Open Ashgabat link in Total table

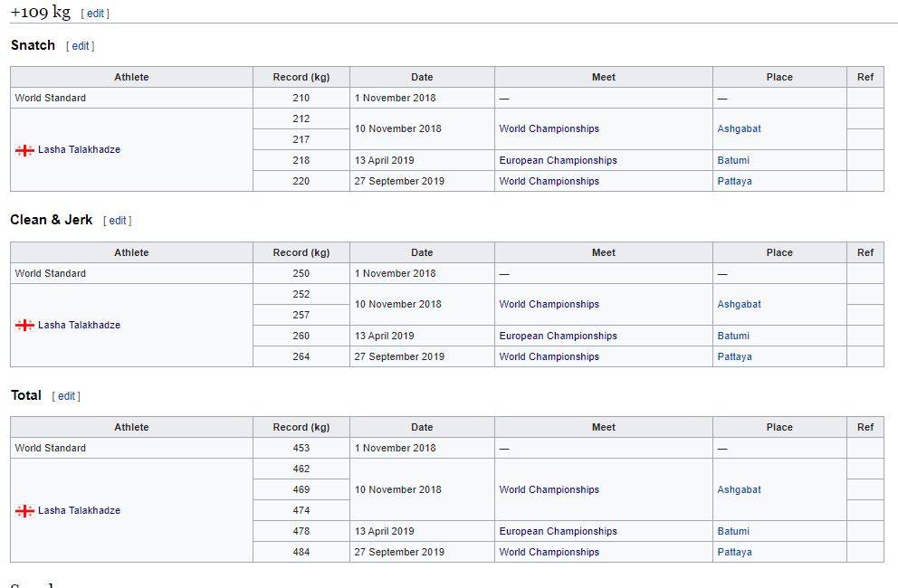(x=739, y=489)
